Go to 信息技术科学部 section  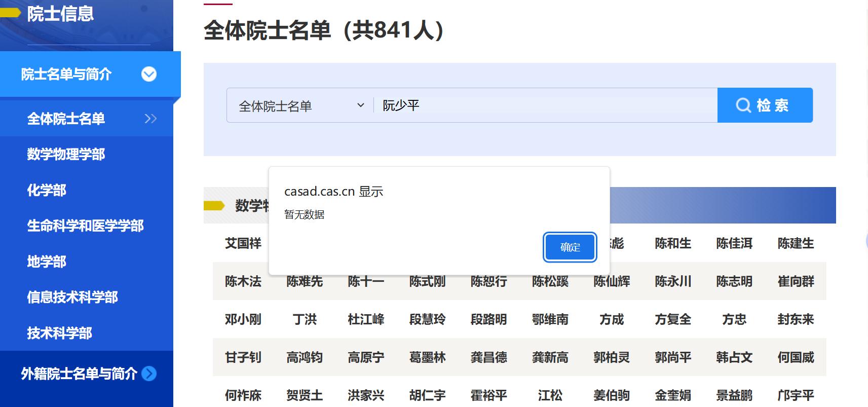(72, 297)
